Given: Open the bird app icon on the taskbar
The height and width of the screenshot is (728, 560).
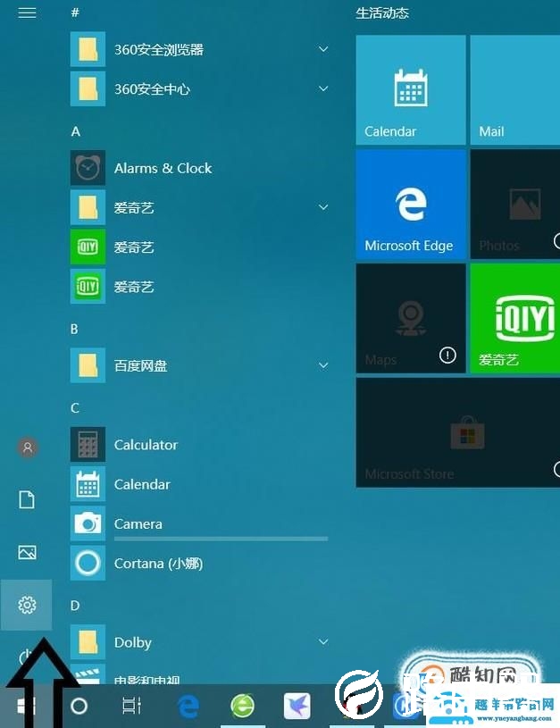Looking at the screenshot, I should click(x=297, y=706).
